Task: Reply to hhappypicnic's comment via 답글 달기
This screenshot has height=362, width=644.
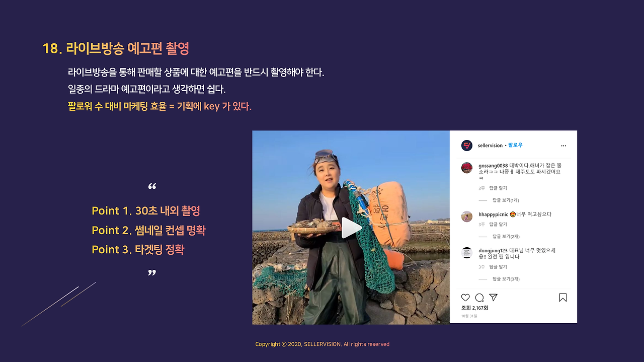Action: 498,225
